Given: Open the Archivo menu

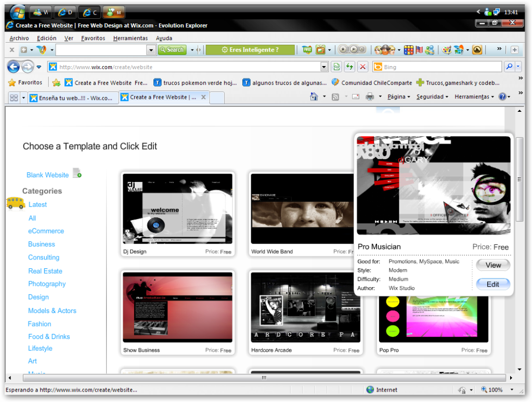Looking at the screenshot, I should click(19, 38).
